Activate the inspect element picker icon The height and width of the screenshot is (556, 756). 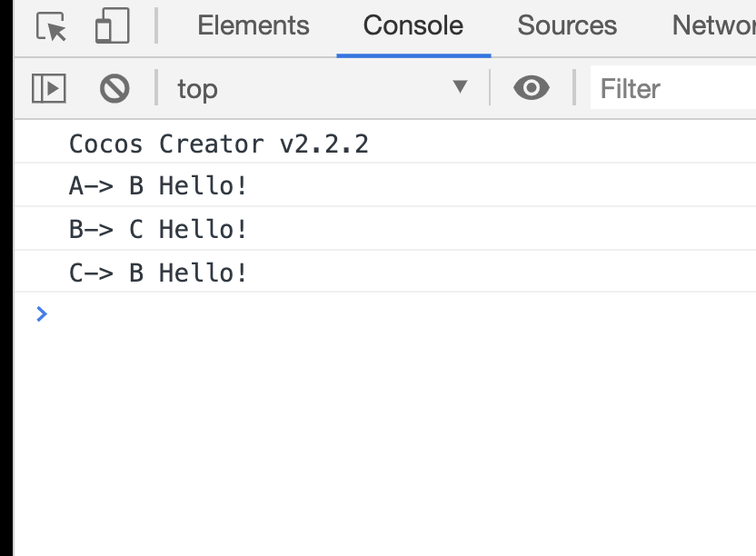[x=51, y=26]
